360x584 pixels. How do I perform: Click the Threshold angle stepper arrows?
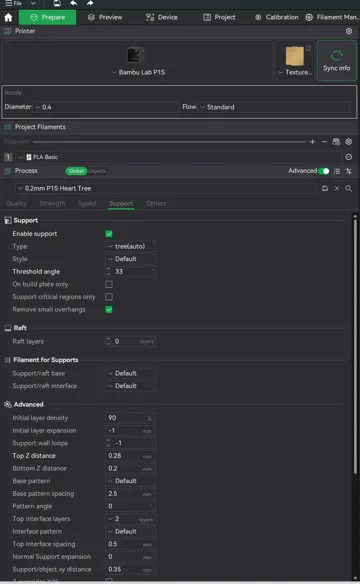[108, 272]
